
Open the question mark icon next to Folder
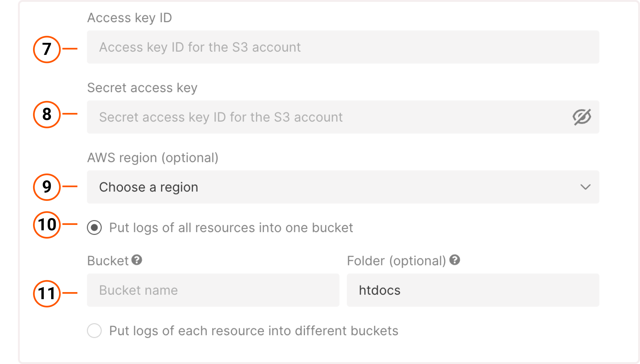[455, 260]
